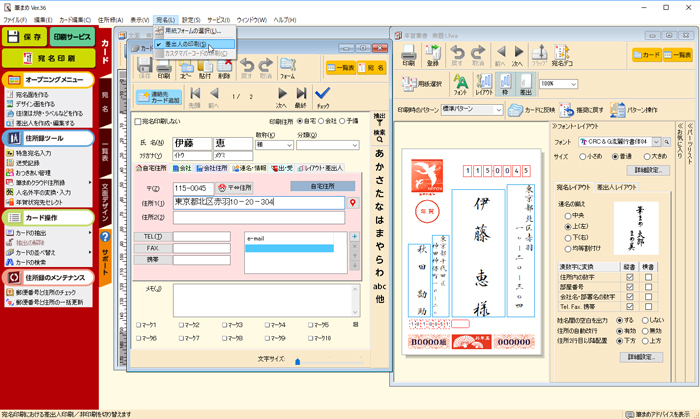Screen dimensions: 700x419
Task: Click the 住所1 address input field
Action: pyautogui.click(x=258, y=203)
